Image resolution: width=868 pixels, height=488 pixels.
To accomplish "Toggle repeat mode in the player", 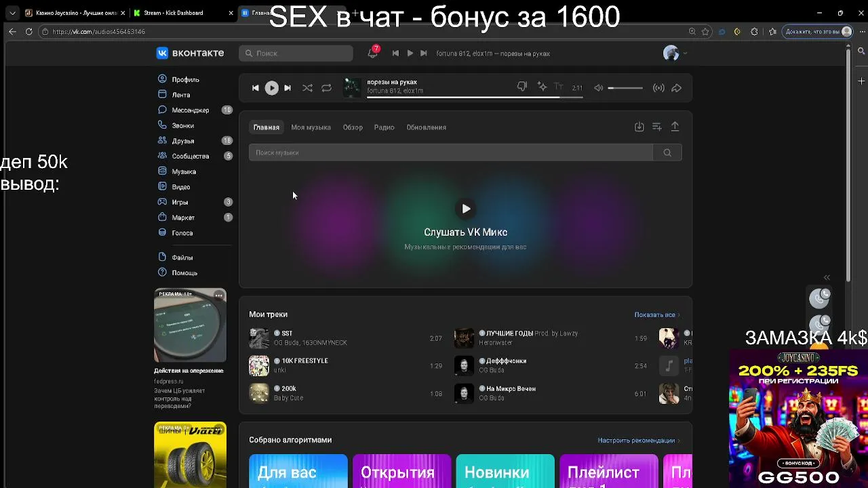I will click(326, 88).
